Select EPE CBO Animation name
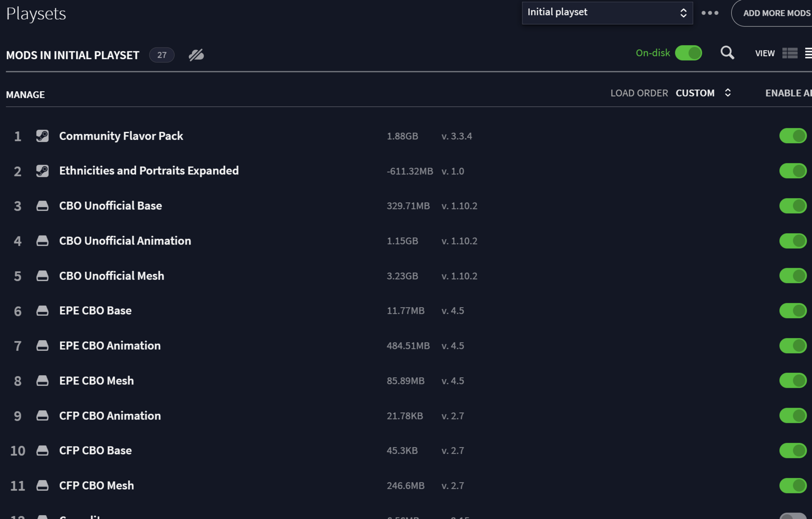Screen dimensions: 812x519 (110, 346)
